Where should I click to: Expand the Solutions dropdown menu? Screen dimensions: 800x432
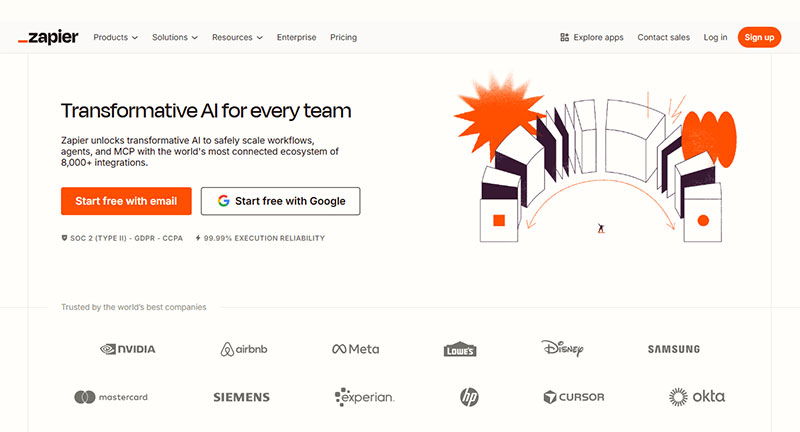click(x=174, y=37)
